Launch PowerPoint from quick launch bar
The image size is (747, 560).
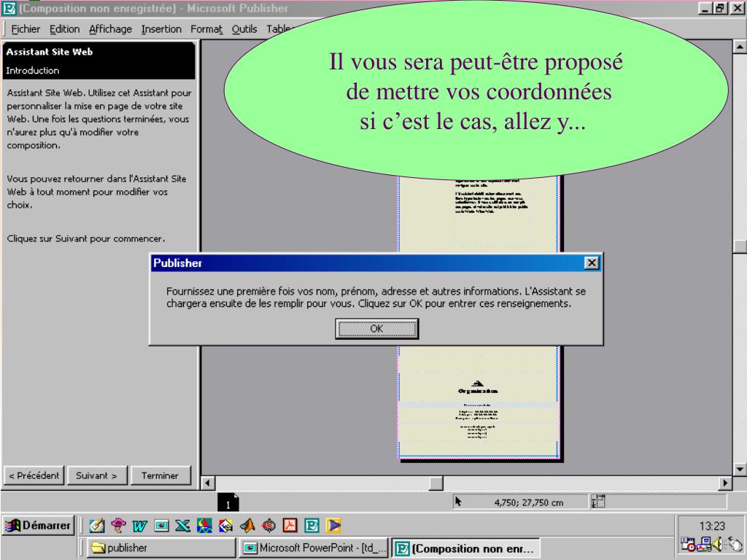pyautogui.click(x=161, y=525)
